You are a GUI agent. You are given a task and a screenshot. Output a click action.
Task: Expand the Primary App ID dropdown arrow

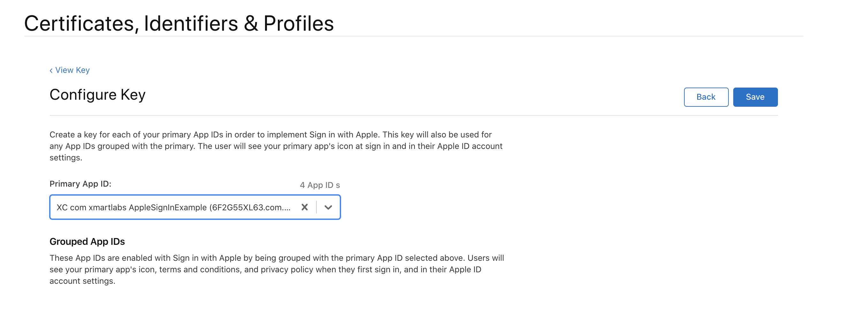click(328, 207)
